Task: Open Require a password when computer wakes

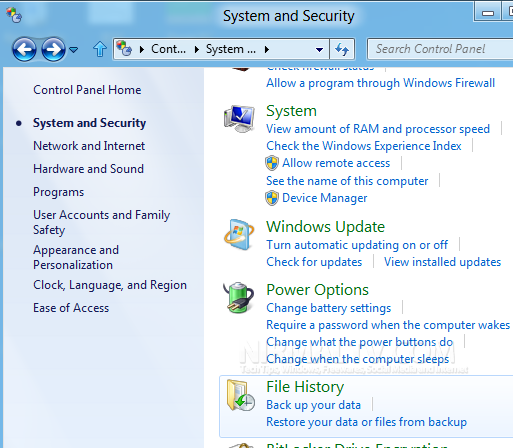Action: (x=388, y=325)
